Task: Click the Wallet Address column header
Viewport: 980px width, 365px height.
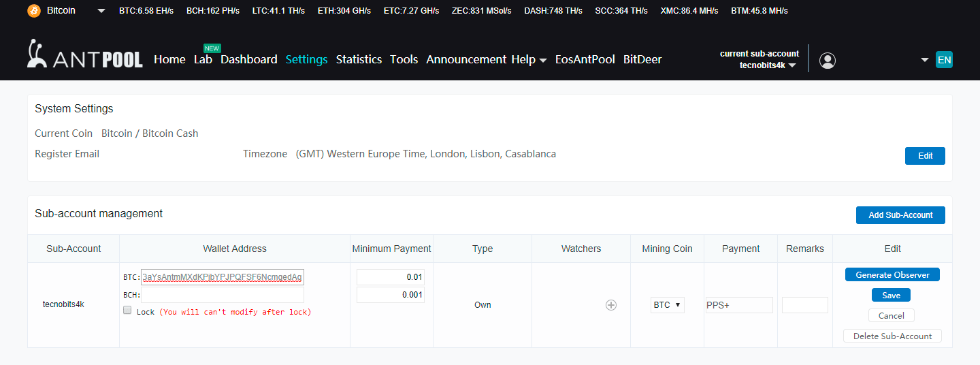Action: pyautogui.click(x=235, y=249)
